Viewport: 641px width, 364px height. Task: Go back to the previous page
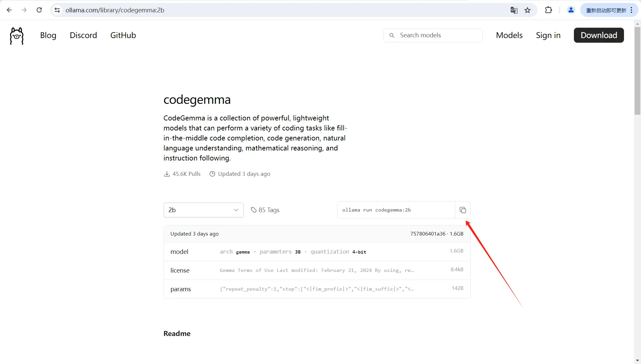coord(9,10)
